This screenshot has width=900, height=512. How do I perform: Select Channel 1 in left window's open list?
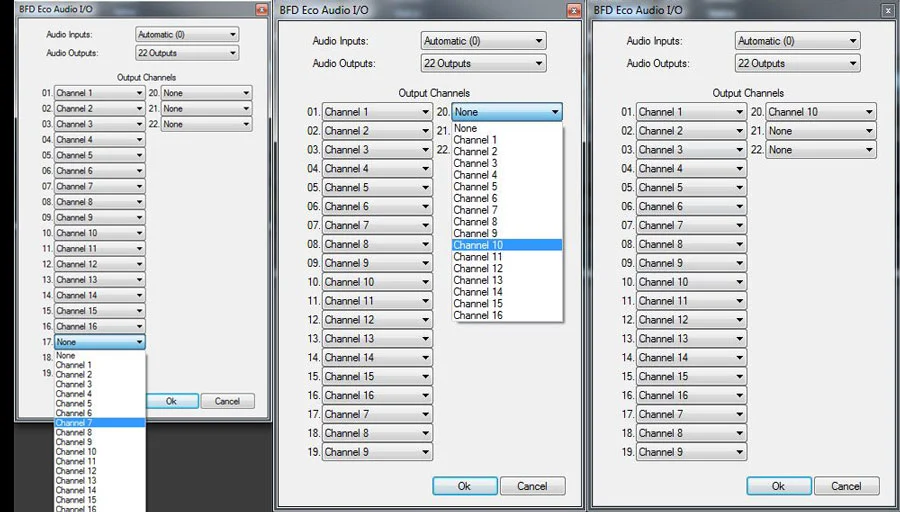pyautogui.click(x=100, y=364)
